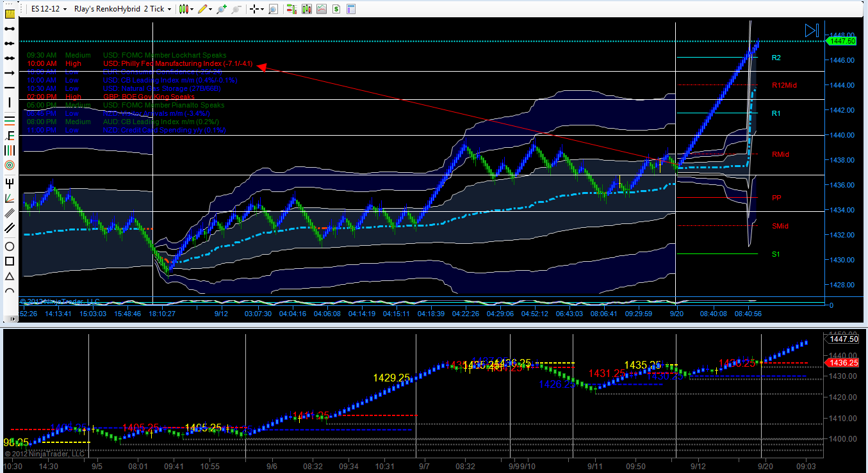The width and height of the screenshot is (868, 473).
Task: Click the 04:22:26 time axis label
Action: point(466,314)
